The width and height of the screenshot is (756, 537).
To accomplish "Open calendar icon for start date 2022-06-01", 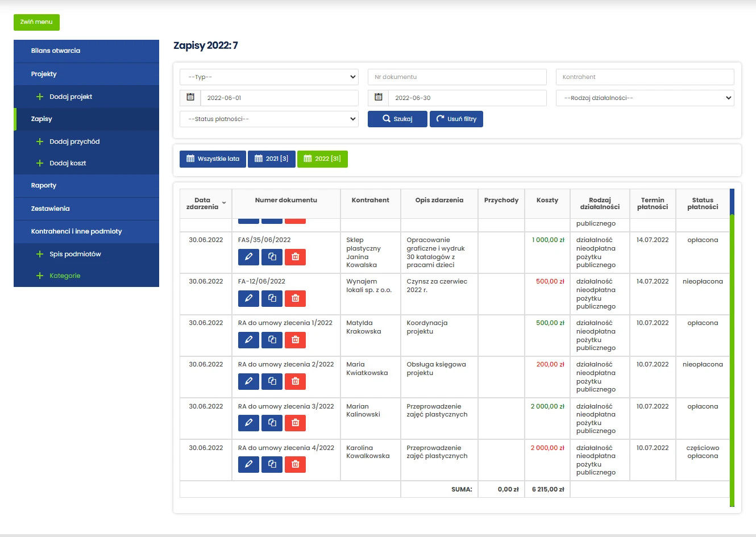I will click(x=190, y=98).
